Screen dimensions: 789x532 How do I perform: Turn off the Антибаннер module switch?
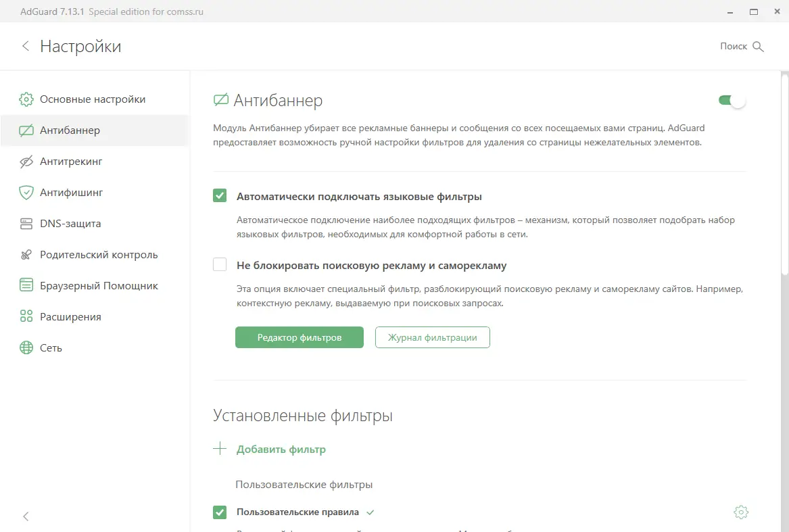(x=732, y=100)
